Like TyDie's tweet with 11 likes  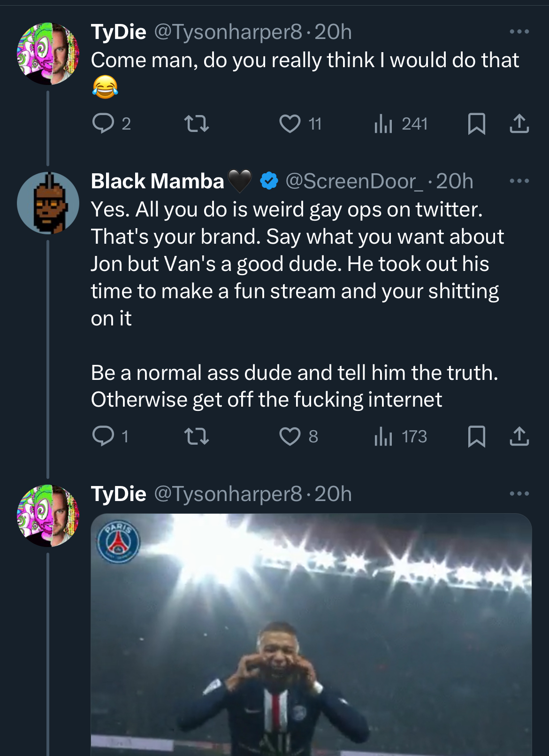(290, 124)
